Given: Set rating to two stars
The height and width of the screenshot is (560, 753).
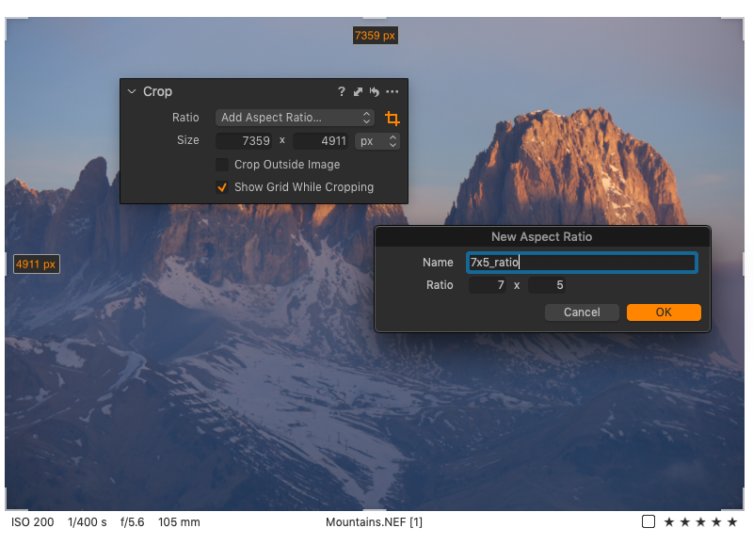Looking at the screenshot, I should 685,522.
